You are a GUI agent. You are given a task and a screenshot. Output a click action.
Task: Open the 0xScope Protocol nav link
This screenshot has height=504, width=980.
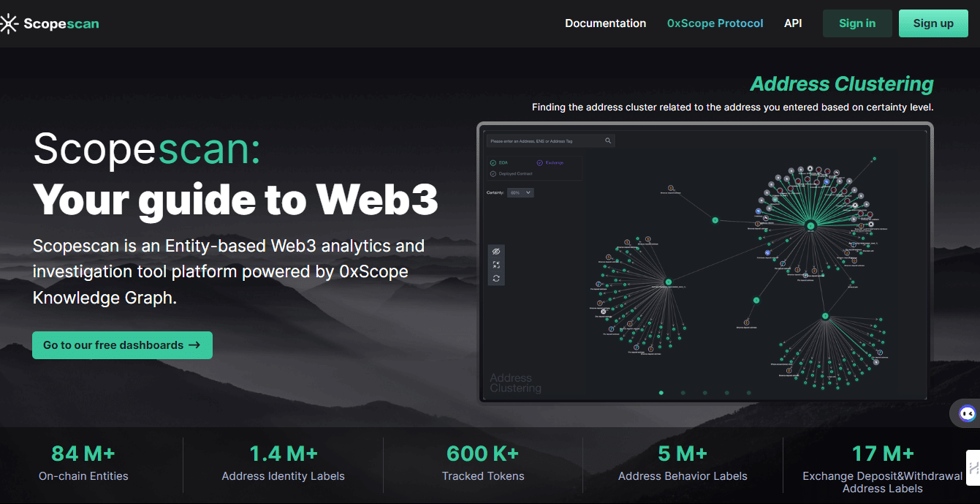click(715, 23)
